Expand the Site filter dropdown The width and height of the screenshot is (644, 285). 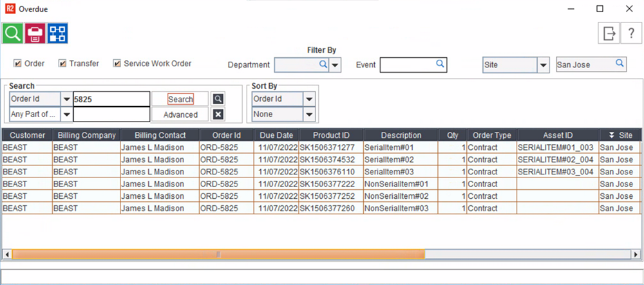point(543,65)
